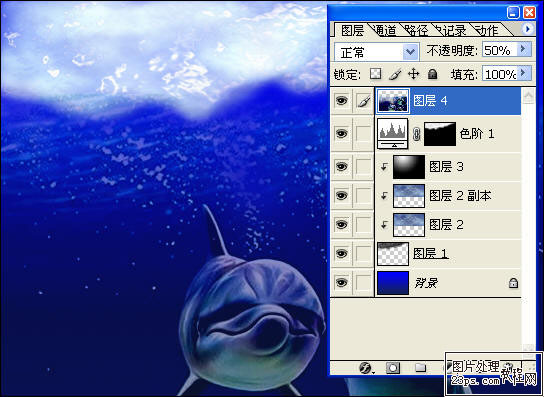Hide the 图层 4 layer eye
Screen dimensions: 544x397
[x=342, y=101]
